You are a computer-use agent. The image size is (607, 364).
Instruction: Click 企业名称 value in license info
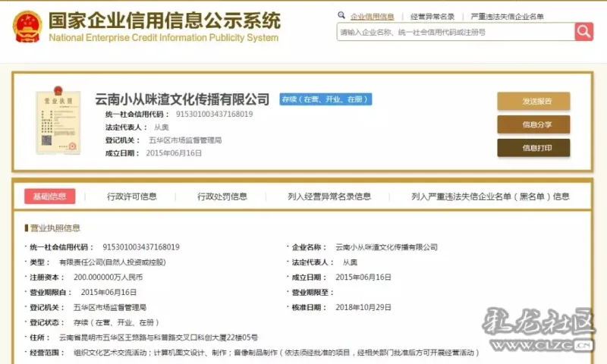click(x=386, y=247)
